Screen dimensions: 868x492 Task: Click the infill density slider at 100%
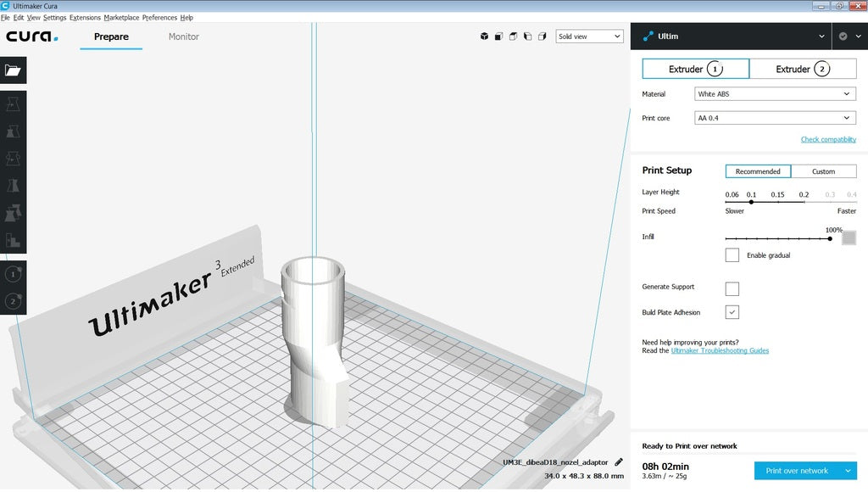point(830,239)
